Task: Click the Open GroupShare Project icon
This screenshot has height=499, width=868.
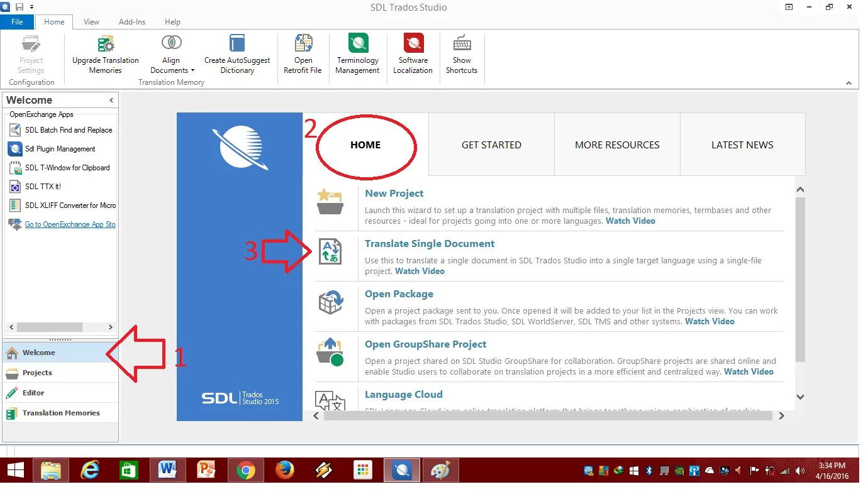Action: tap(330, 352)
